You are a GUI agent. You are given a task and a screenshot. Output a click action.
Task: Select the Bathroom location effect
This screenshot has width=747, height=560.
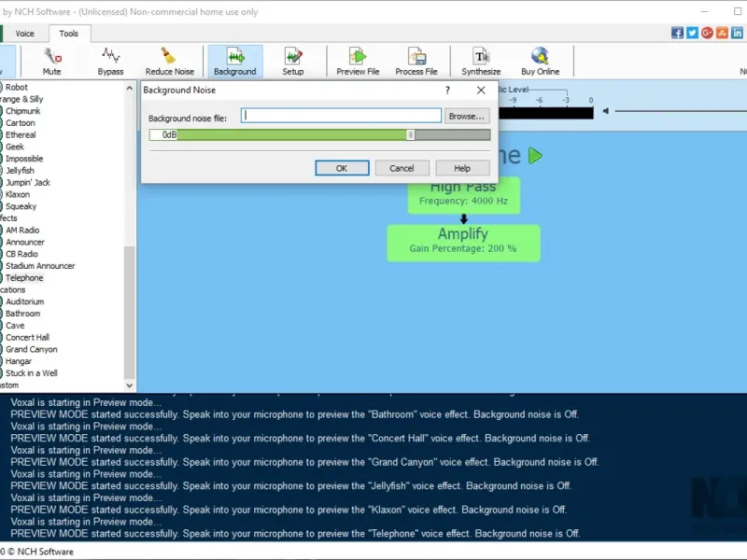click(22, 314)
